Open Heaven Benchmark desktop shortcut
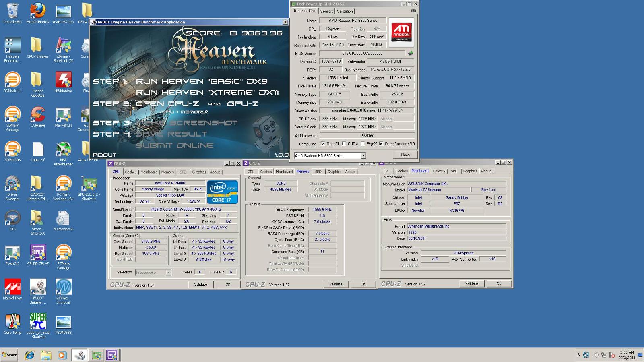Image resolution: width=644 pixels, height=362 pixels. (12, 50)
